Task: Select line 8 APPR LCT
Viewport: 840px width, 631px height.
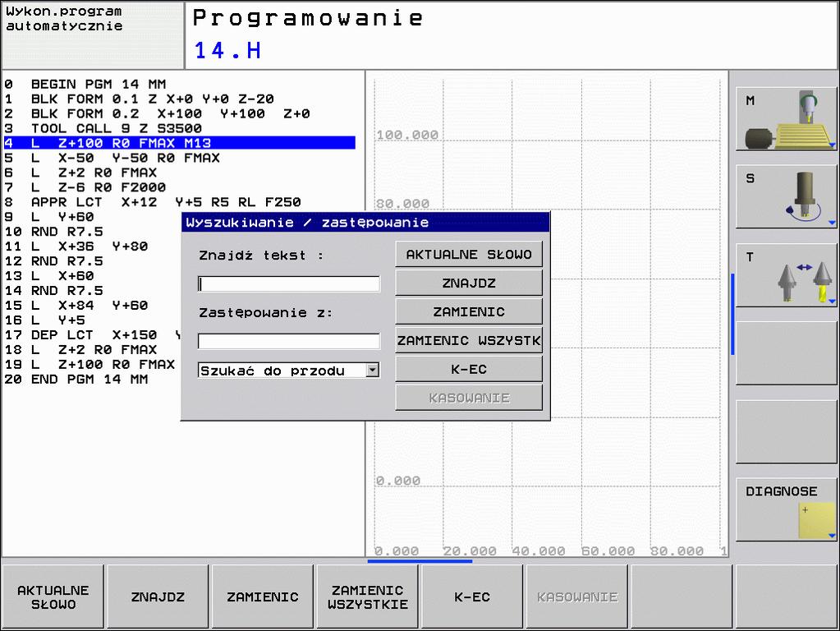Action: tap(153, 202)
